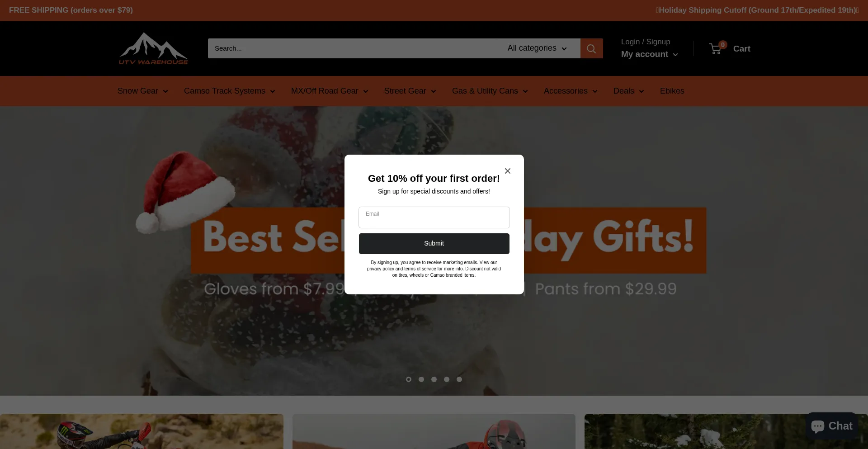Select the first slideshow dot
This screenshot has width=868, height=449.
409,379
